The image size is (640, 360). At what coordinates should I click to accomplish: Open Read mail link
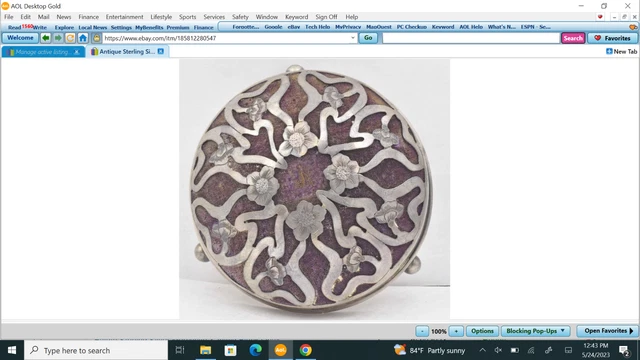[14, 27]
